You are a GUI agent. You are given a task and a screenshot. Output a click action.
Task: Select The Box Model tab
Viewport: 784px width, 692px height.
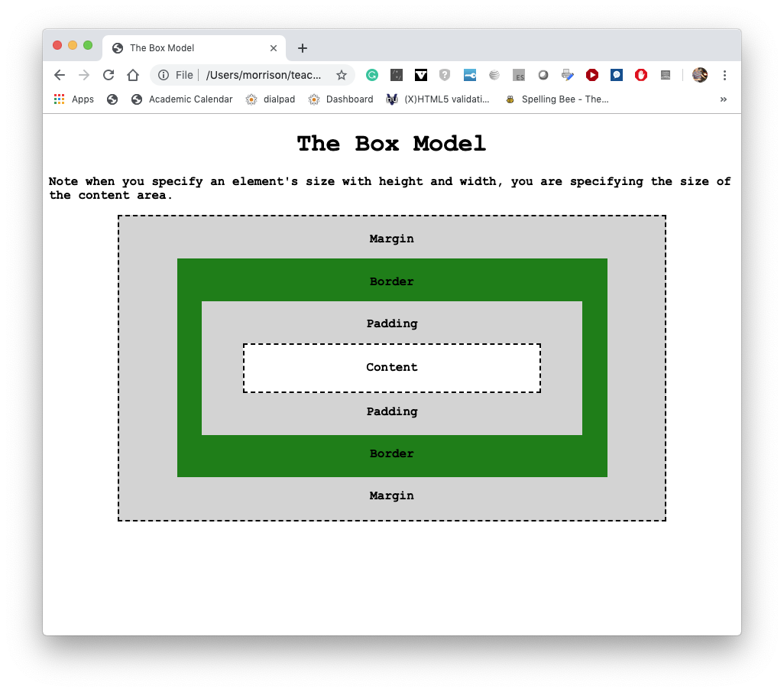point(194,48)
